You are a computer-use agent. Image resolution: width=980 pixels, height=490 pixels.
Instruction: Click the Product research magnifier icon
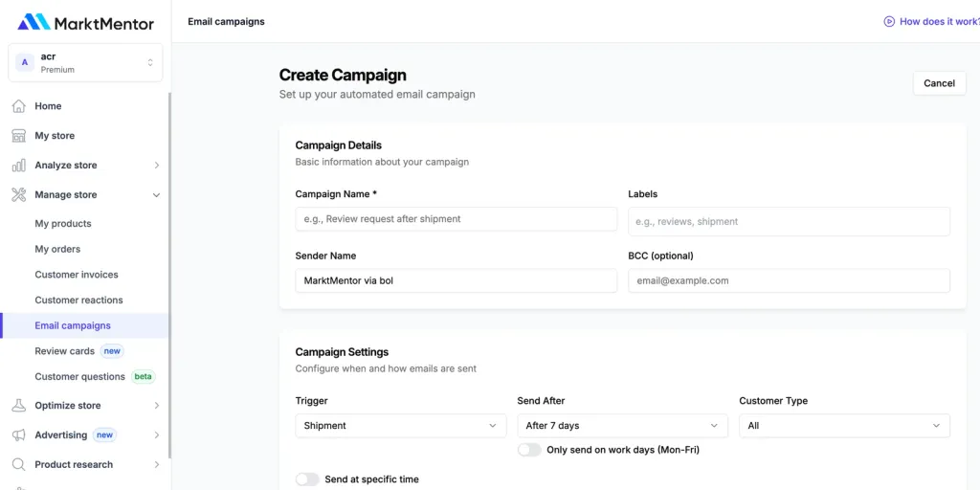[19, 464]
